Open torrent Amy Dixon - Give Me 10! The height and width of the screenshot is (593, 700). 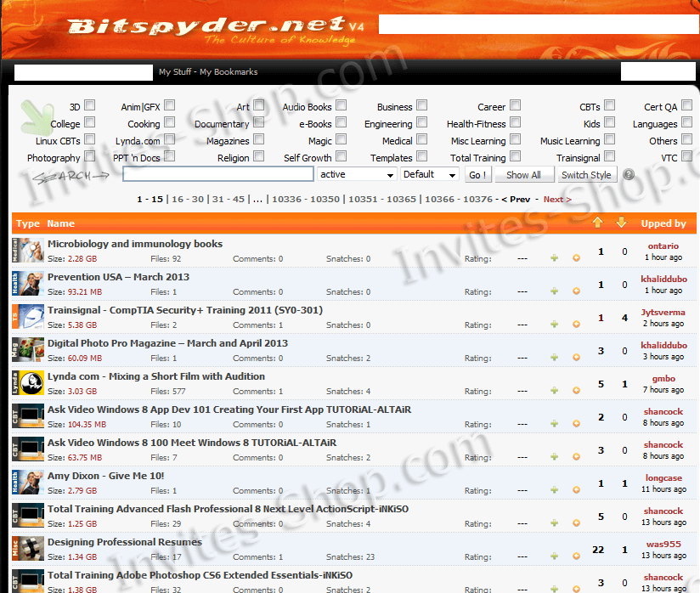pos(106,476)
